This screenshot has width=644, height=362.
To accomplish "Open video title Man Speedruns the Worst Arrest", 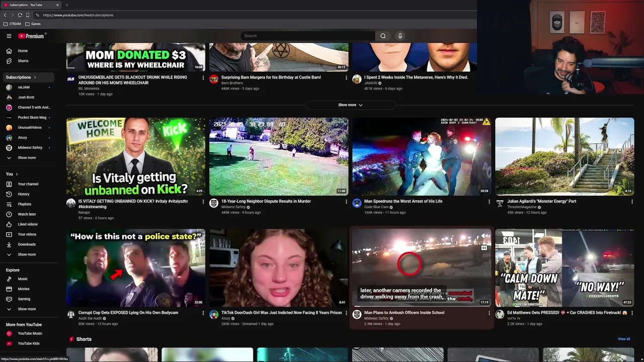I will (403, 201).
